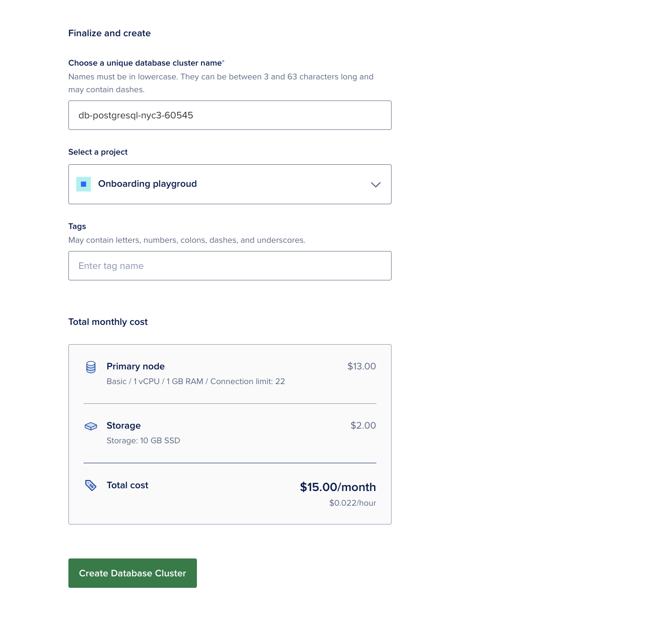The width and height of the screenshot is (672, 625).
Task: Click the Enter tag name field
Action: pos(230,266)
